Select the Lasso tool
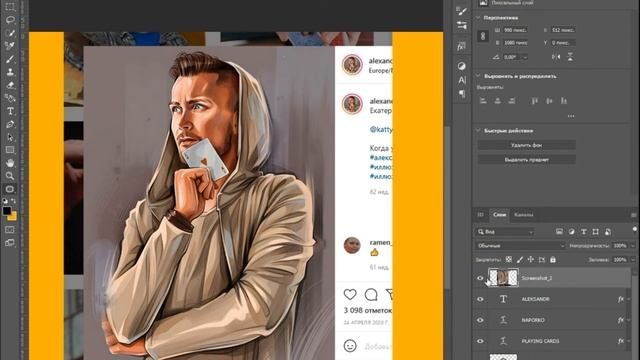This screenshot has width=640, height=360. 10,20
